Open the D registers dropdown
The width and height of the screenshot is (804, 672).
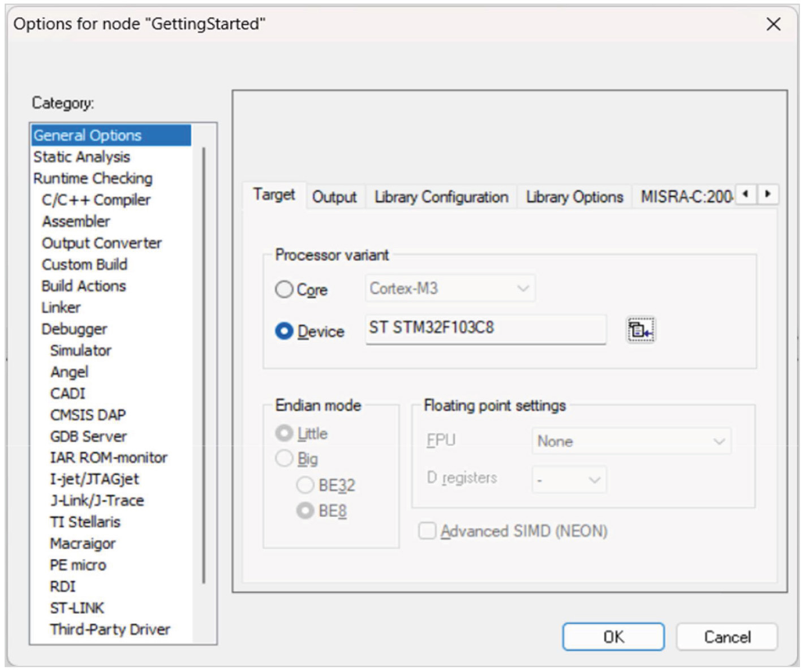569,480
